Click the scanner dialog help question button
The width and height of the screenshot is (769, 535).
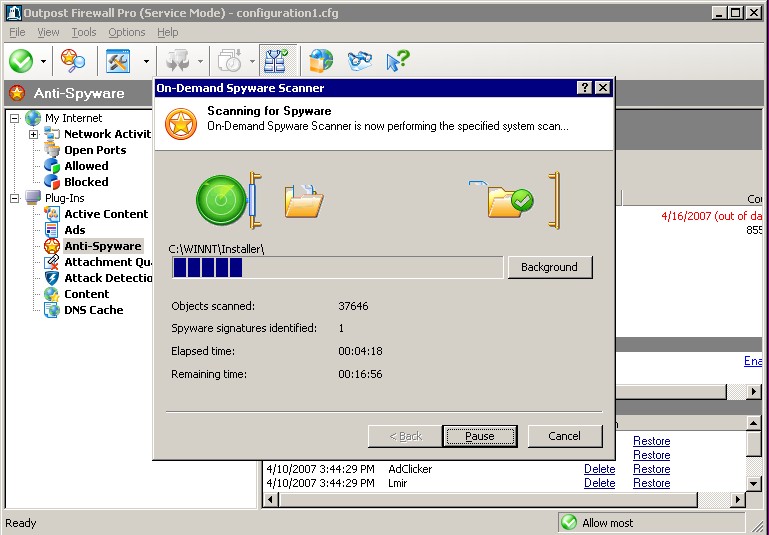[584, 88]
